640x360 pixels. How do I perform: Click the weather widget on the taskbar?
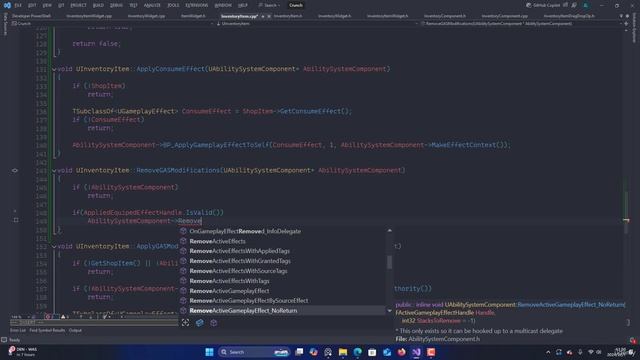[x=23, y=352]
